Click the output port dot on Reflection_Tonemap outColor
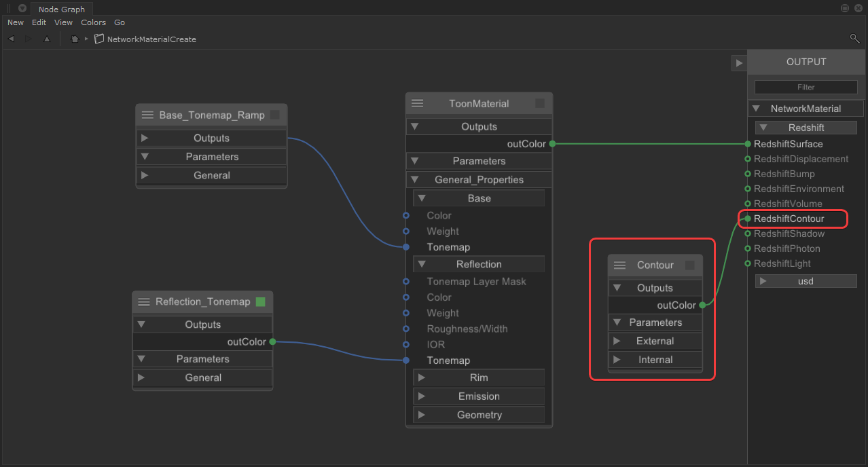The width and height of the screenshot is (868, 467). coord(272,342)
